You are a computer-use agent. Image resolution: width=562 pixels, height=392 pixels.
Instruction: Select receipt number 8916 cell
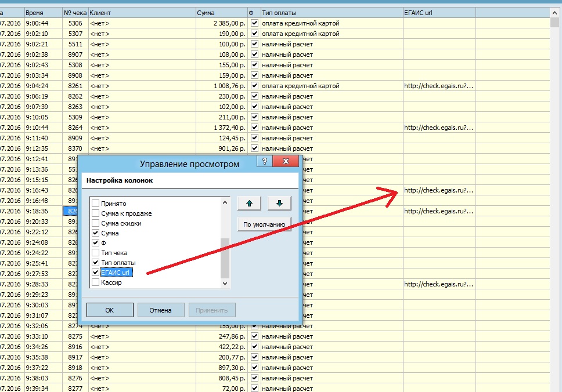(75, 347)
